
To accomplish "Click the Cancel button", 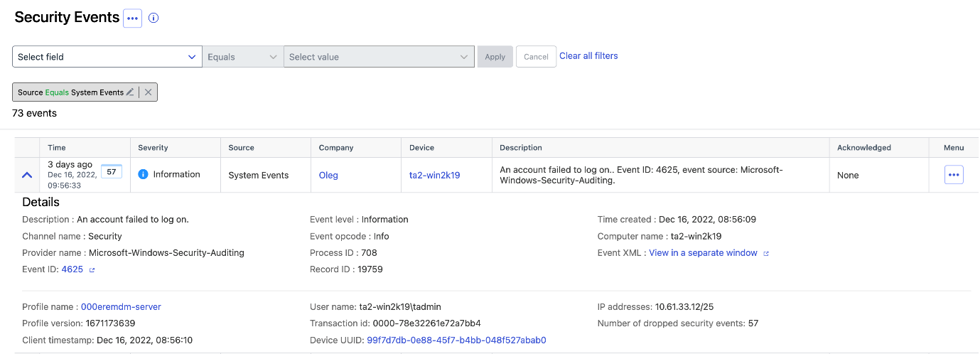I will [x=536, y=57].
